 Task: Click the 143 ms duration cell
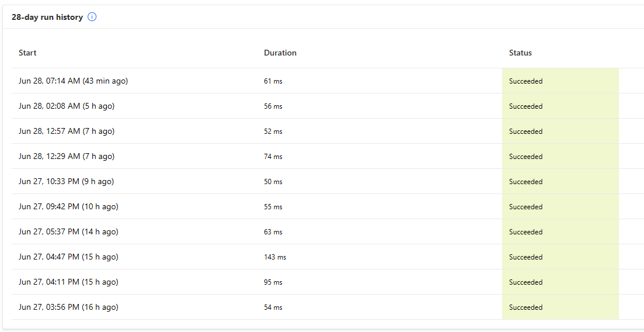(275, 257)
